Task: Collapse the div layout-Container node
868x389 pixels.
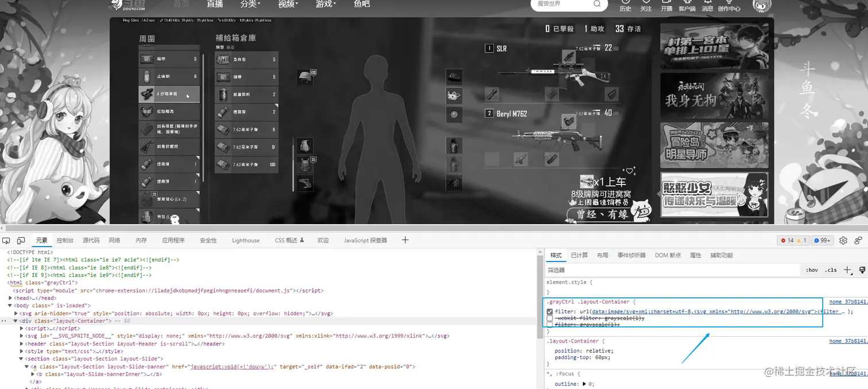Action: (16, 321)
